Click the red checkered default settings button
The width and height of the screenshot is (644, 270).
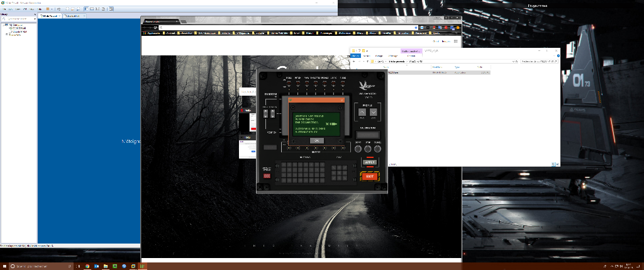[267, 176]
